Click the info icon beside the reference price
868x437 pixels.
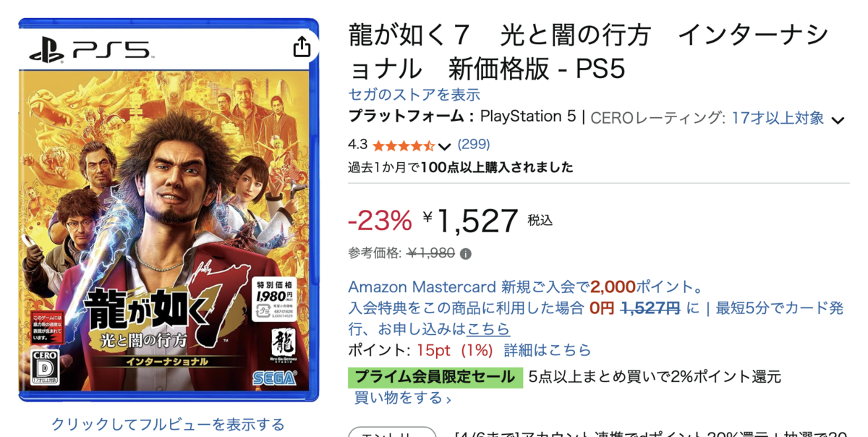(x=466, y=254)
